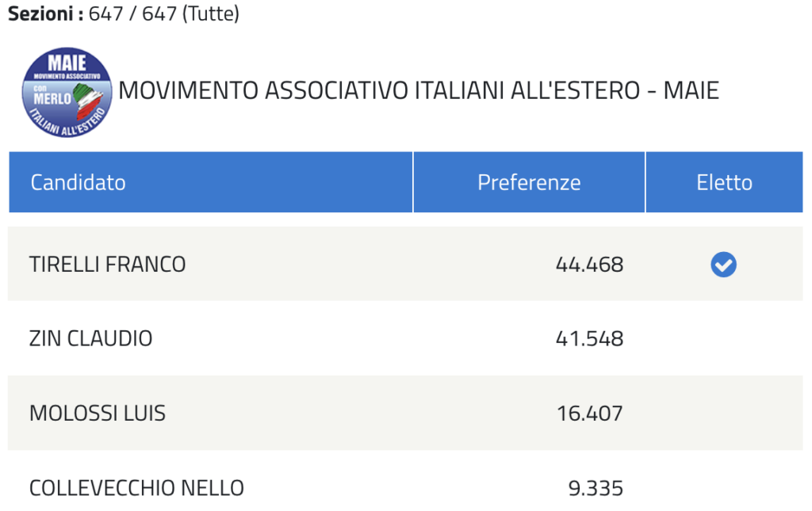Click preference count 16.407
Viewport: 812px width, 511px height.
tap(590, 414)
